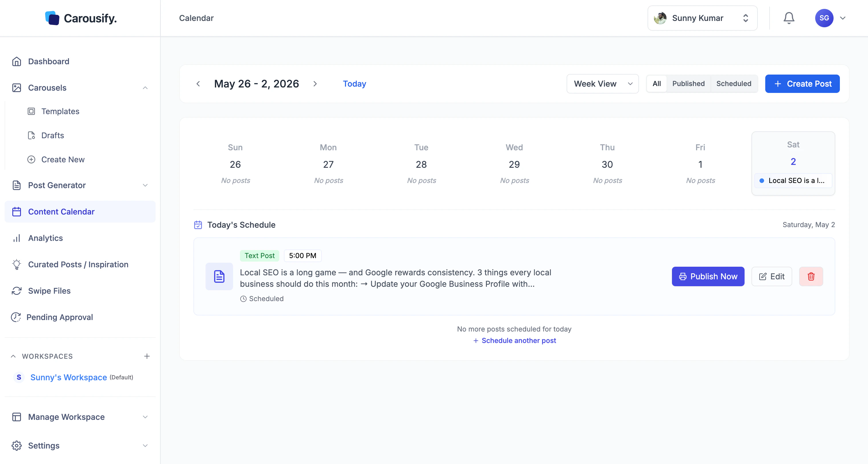Select the Sat 2 day card
Viewport: 868px width, 464px height.
[793, 163]
